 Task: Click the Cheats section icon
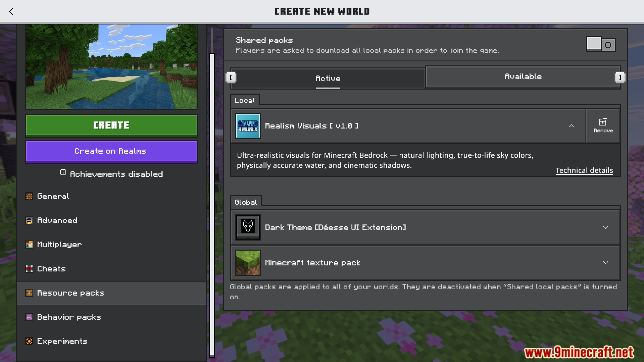click(29, 269)
